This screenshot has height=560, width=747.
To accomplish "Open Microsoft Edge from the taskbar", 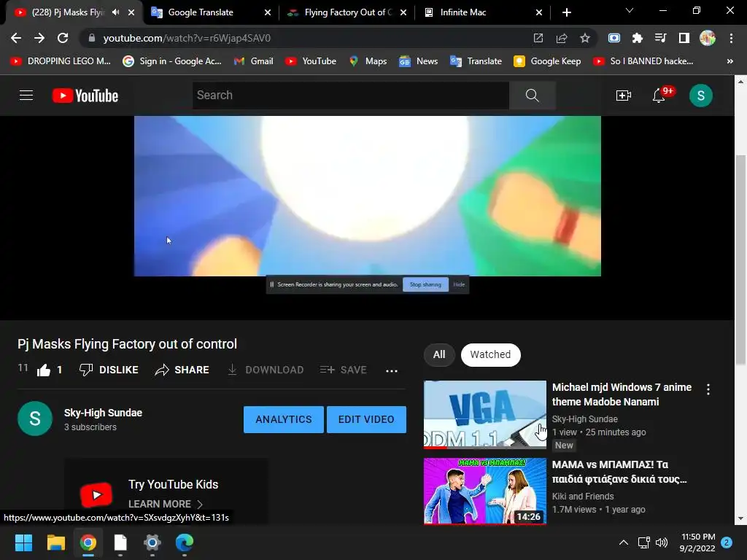I will pos(185,542).
